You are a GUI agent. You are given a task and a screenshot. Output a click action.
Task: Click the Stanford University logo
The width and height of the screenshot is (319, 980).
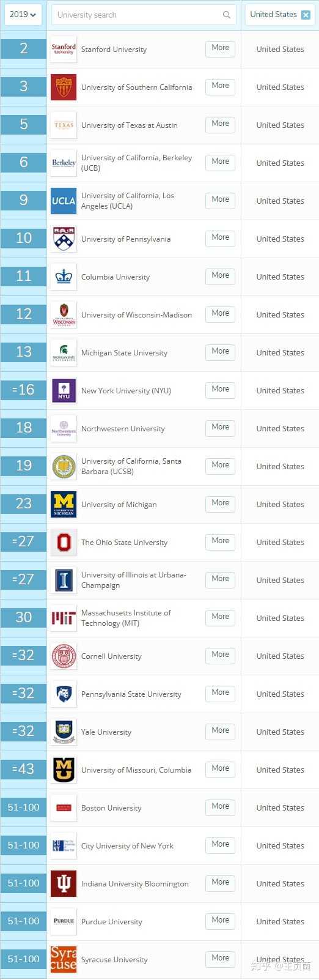(x=64, y=50)
